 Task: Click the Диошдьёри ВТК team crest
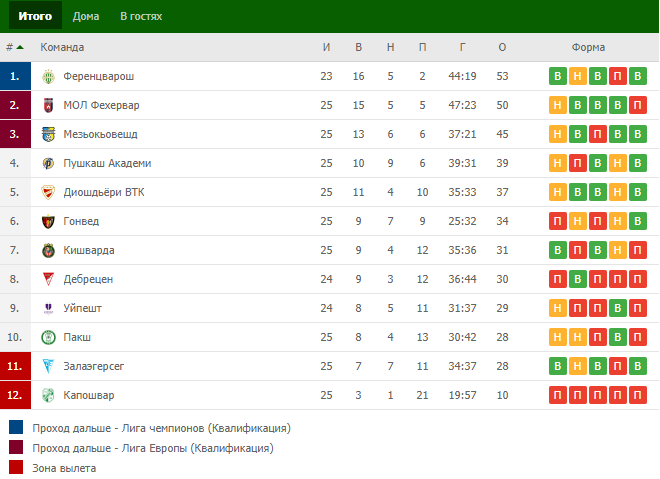point(48,192)
